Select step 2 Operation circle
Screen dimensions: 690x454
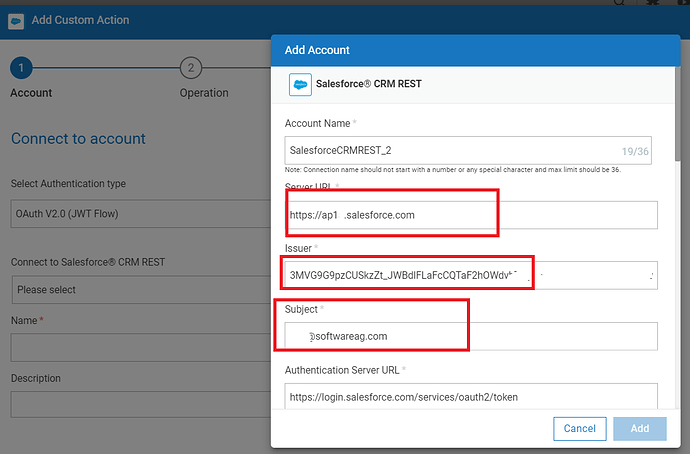pyautogui.click(x=190, y=68)
